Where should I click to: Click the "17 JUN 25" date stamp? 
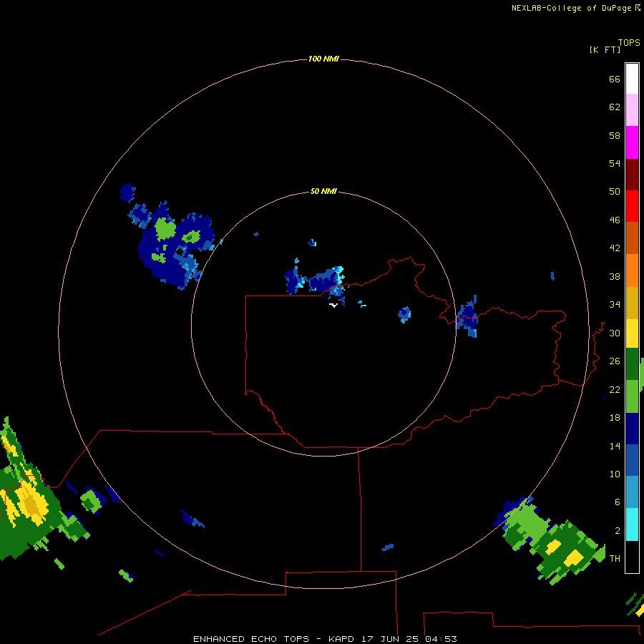[x=391, y=639]
